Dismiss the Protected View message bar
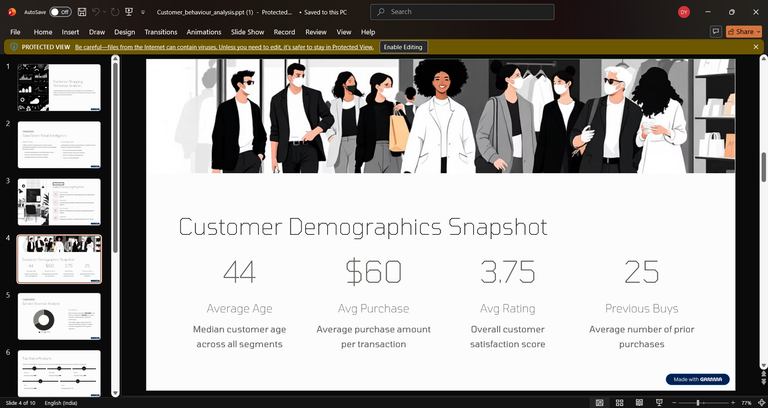 (756, 47)
